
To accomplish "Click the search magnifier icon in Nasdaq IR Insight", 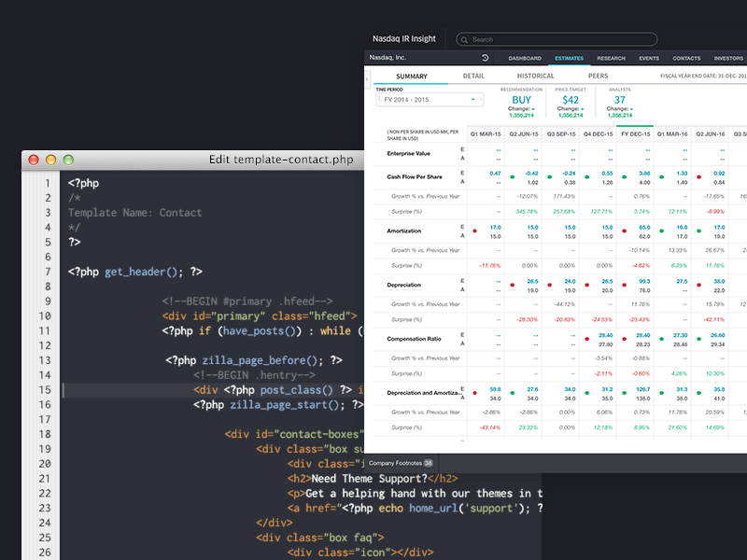I will click(x=464, y=40).
